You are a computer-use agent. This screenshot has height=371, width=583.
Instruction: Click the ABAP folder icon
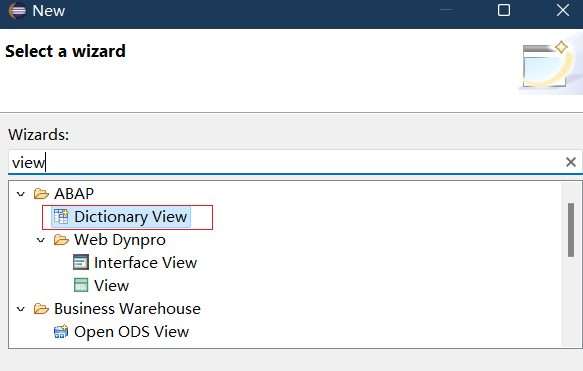point(41,194)
